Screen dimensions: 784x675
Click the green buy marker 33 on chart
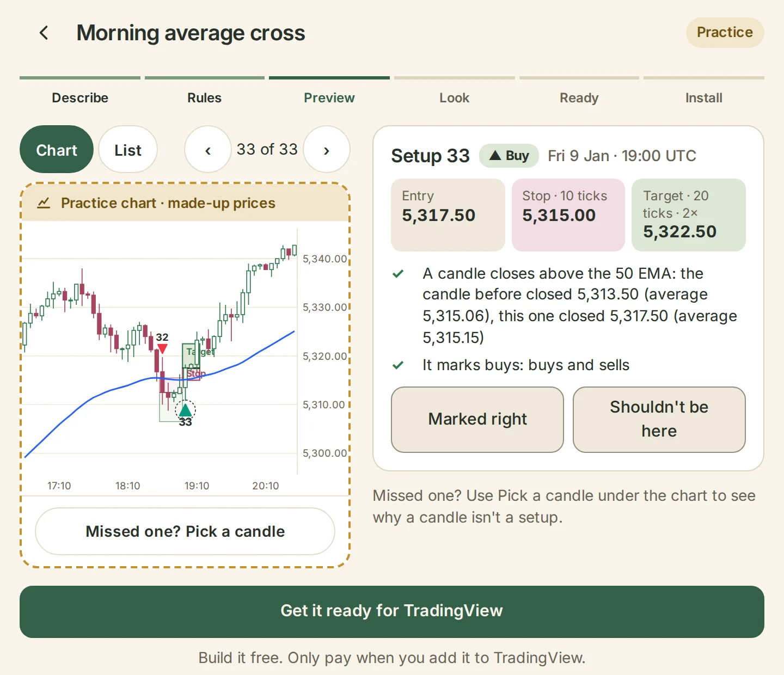[186, 409]
